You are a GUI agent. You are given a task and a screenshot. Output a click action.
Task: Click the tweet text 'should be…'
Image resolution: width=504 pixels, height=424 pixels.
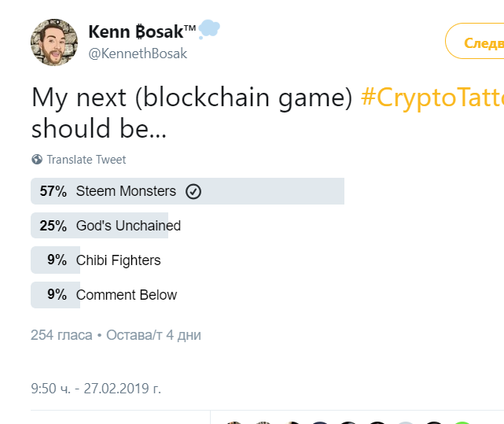(x=99, y=130)
